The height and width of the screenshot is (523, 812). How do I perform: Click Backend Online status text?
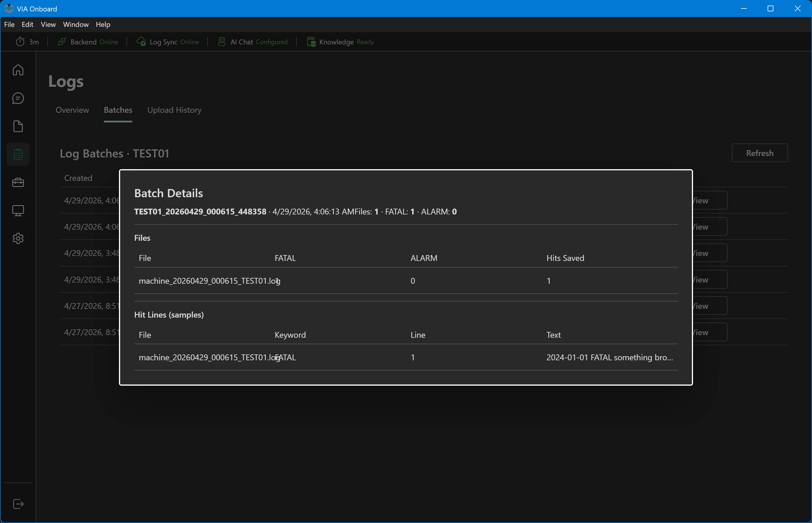point(109,42)
